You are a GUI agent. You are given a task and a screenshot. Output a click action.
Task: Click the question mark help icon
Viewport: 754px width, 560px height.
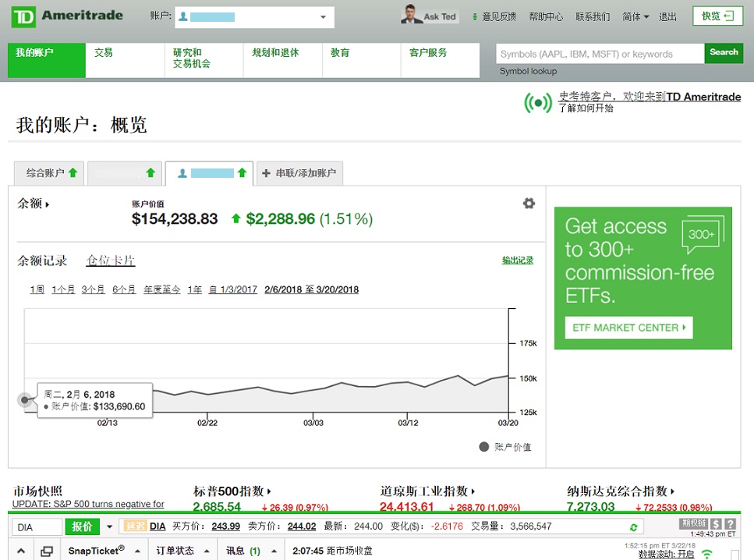[x=731, y=524]
